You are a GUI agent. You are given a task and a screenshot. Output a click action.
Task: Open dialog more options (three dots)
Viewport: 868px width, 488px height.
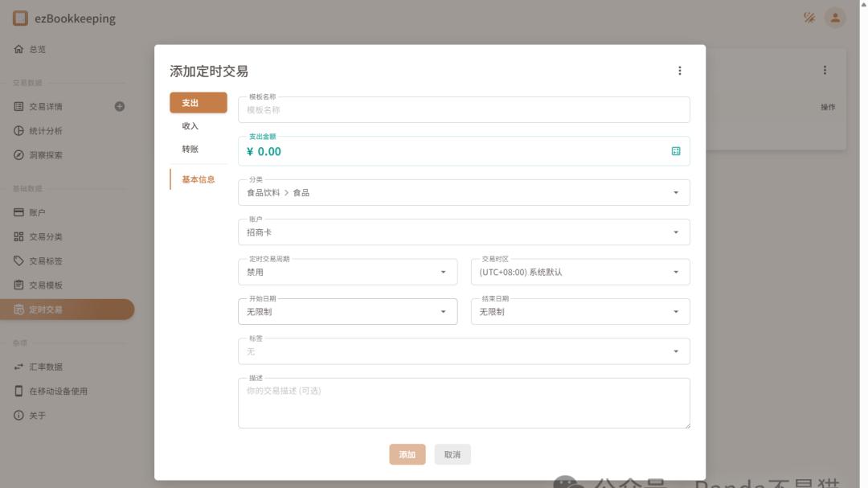680,71
